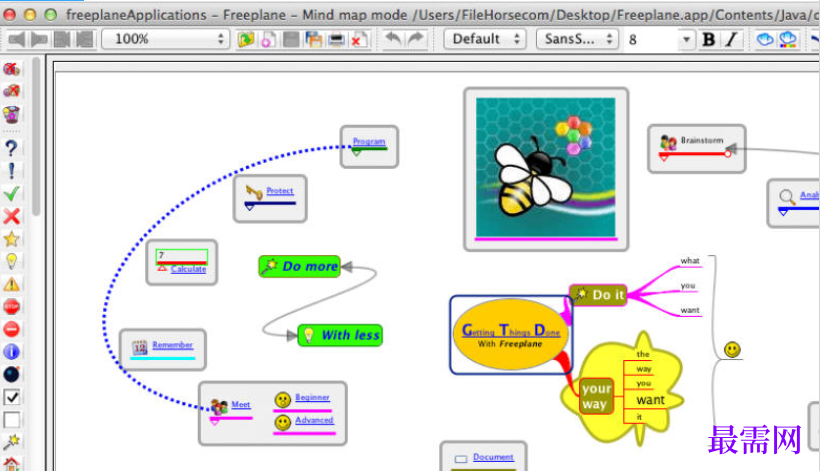This screenshot has height=471, width=820.
Task: Open the Document link node
Action: (x=493, y=457)
